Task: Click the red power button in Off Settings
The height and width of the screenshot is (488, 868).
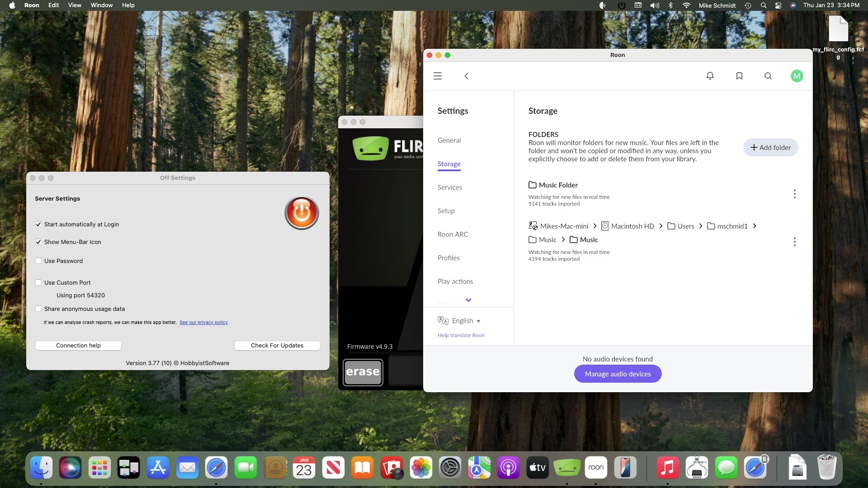Action: point(302,213)
